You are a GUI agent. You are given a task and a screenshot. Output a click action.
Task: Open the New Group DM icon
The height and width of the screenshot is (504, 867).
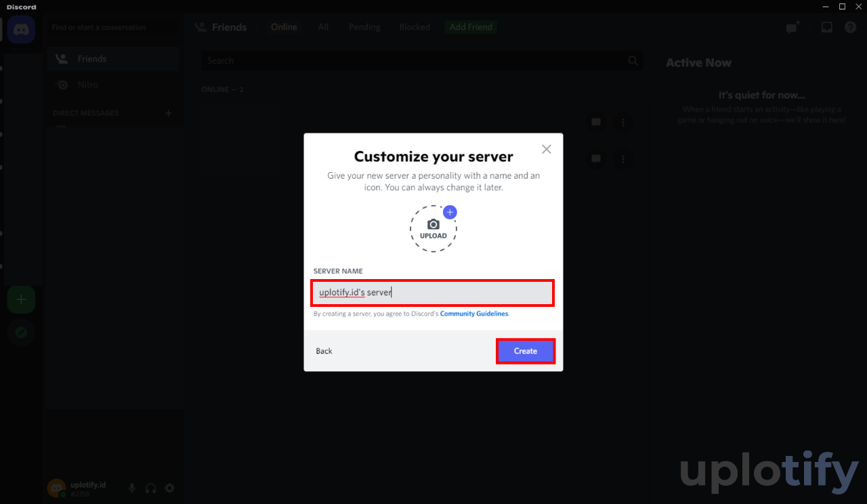tap(792, 28)
